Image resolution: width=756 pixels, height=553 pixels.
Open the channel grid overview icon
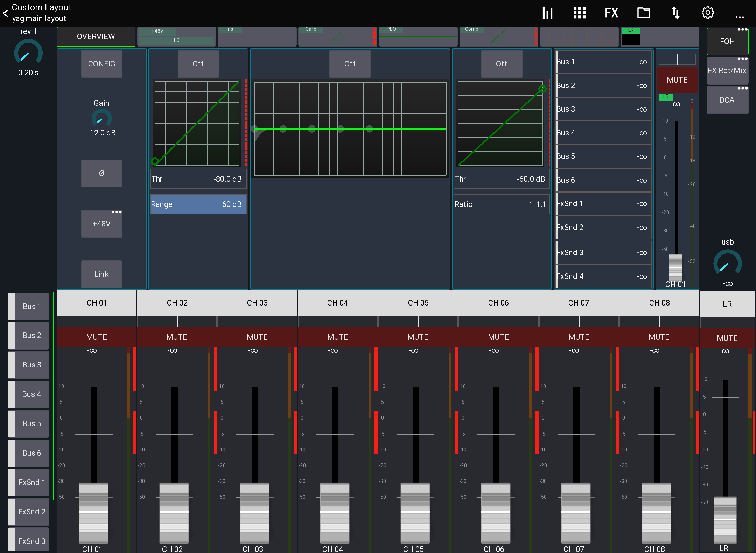click(579, 13)
